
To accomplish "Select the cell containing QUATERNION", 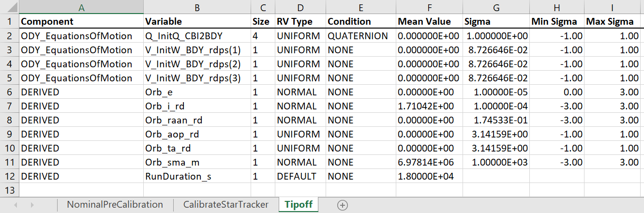I will point(358,36).
